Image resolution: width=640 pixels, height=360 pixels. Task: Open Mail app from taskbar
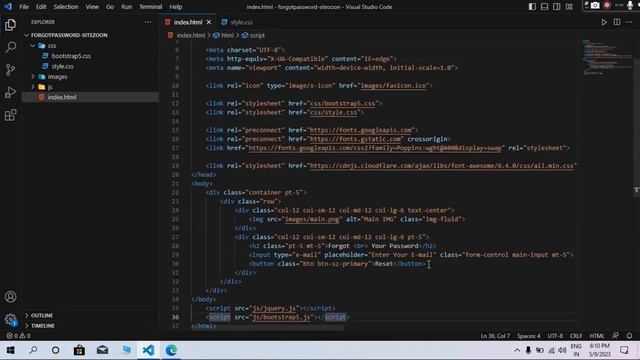tap(102, 350)
